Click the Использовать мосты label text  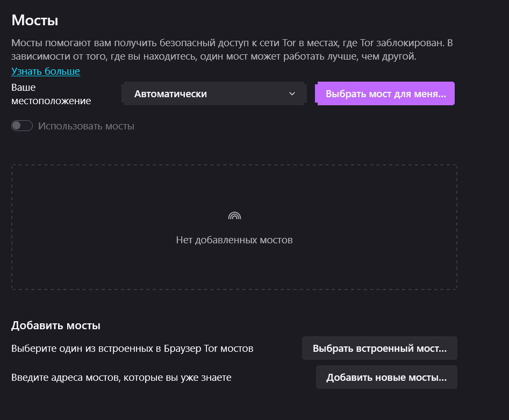click(x=86, y=126)
